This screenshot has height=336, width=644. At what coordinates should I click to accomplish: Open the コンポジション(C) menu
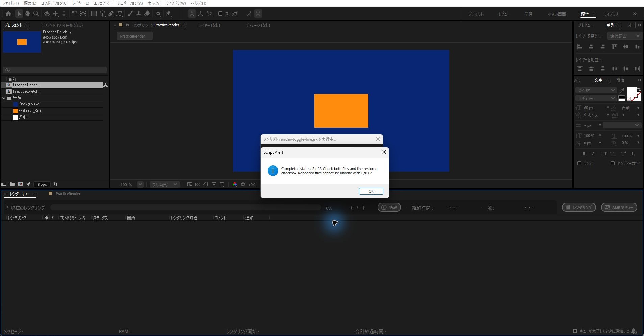(54, 3)
